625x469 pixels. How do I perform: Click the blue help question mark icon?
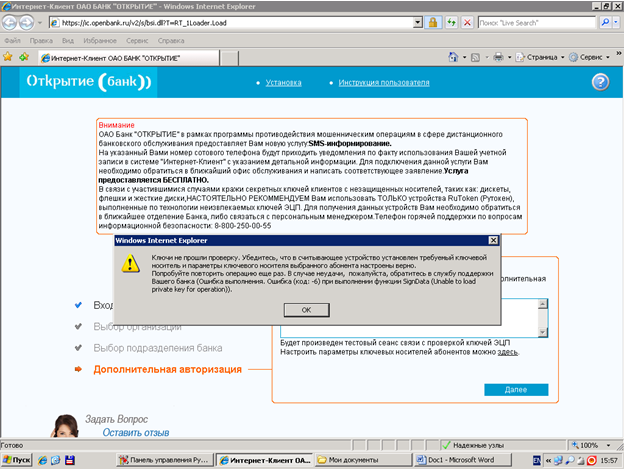pos(600,83)
